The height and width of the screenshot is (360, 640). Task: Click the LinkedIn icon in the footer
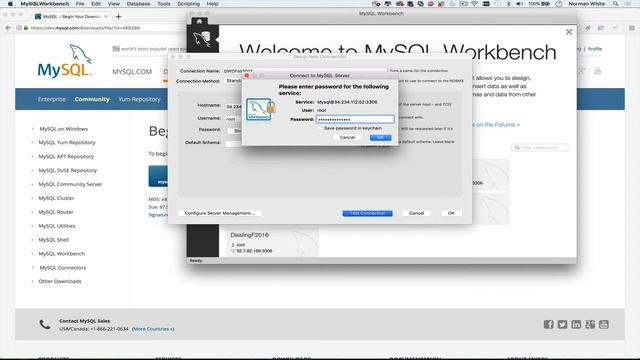click(x=576, y=324)
